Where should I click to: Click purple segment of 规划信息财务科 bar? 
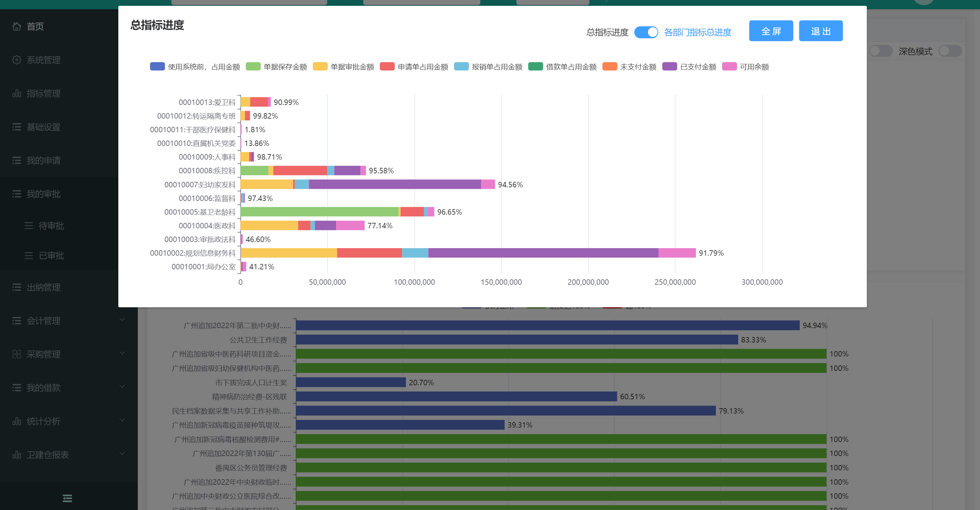pos(543,253)
